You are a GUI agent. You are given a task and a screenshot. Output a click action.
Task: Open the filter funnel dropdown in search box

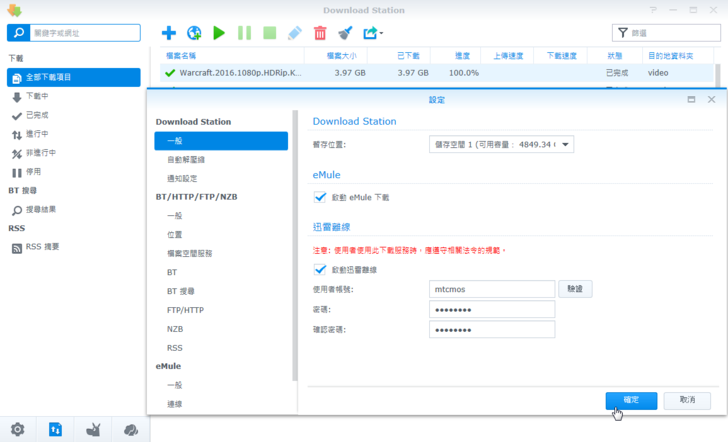[x=624, y=33]
